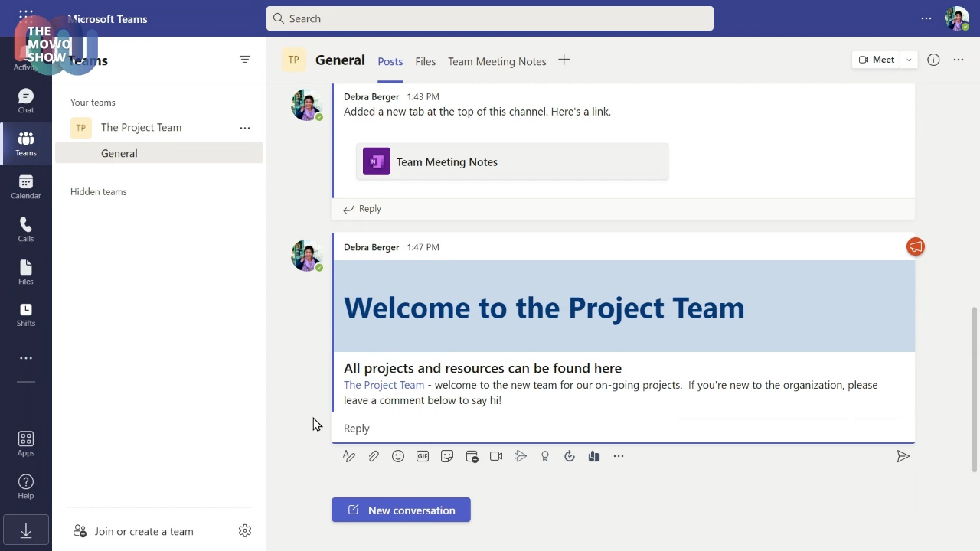Expand the Meet button dropdown arrow
This screenshot has width=980, height=551.
[908, 59]
